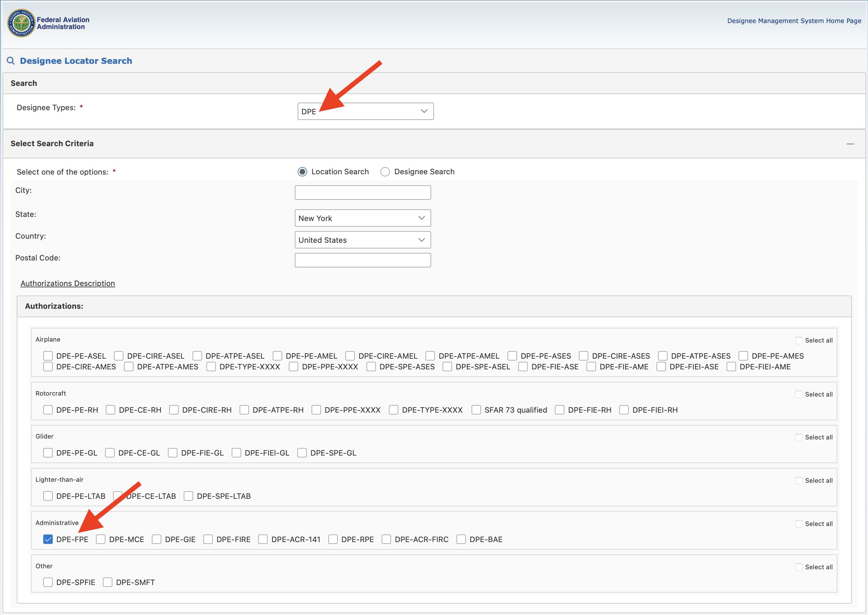868x615 pixels.
Task: Check the DPE-SPE-GL glider checkbox
Action: pyautogui.click(x=302, y=453)
